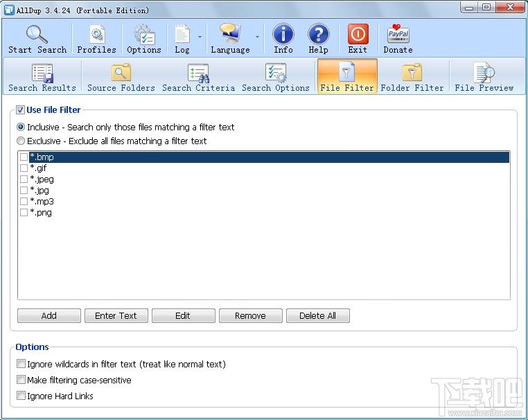The image size is (528, 420).
Task: Open the Search Options tab
Action: (x=276, y=77)
